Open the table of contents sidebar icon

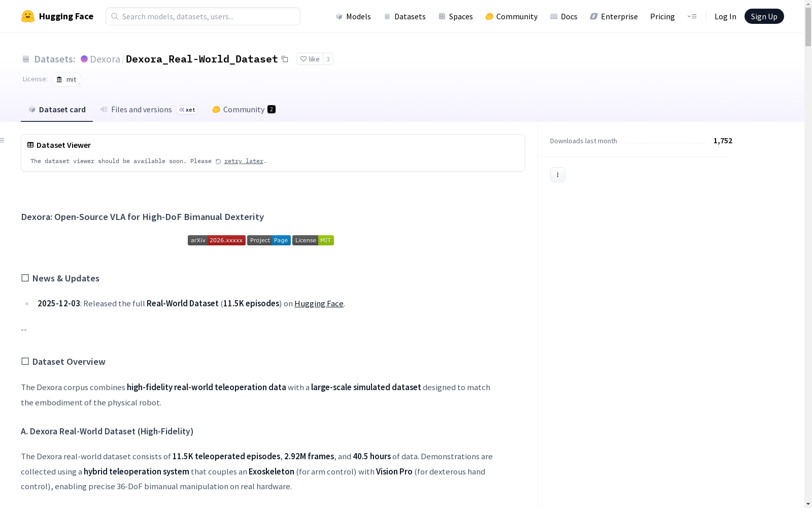point(3,140)
